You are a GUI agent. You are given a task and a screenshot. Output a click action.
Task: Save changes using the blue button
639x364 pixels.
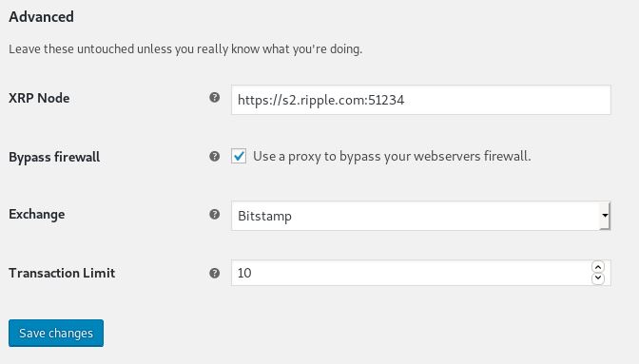click(56, 333)
